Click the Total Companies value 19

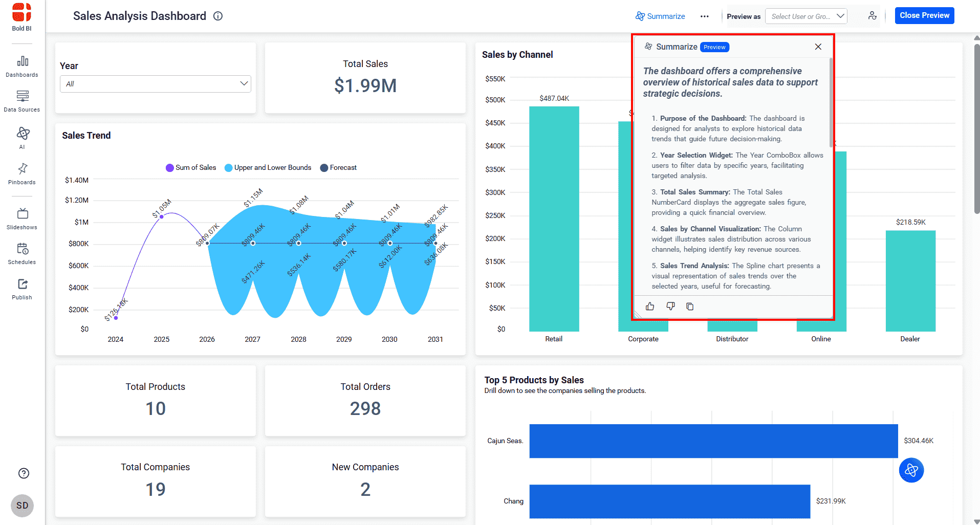(156, 490)
